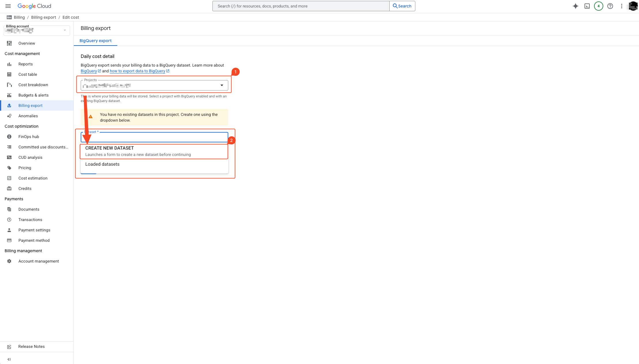Open Pricing page
Image resolution: width=639 pixels, height=364 pixels.
pos(37,168)
